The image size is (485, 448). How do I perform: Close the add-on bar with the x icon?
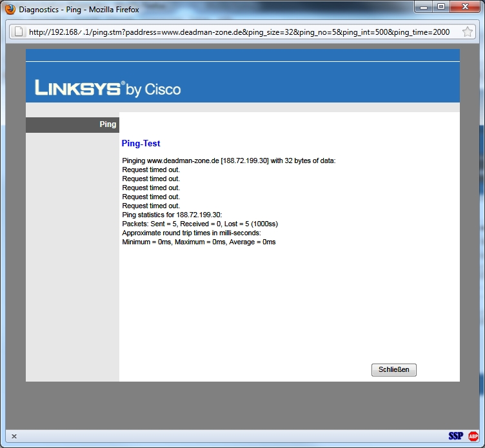14,436
